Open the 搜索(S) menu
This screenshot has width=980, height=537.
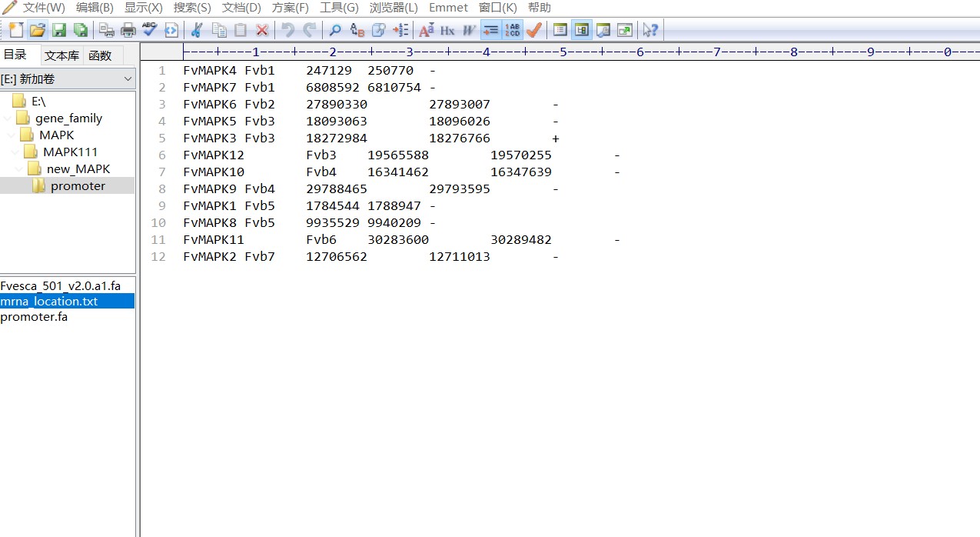click(192, 8)
